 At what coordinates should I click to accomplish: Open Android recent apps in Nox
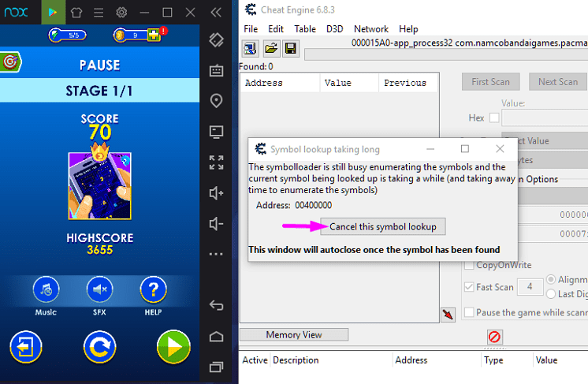[x=217, y=367]
